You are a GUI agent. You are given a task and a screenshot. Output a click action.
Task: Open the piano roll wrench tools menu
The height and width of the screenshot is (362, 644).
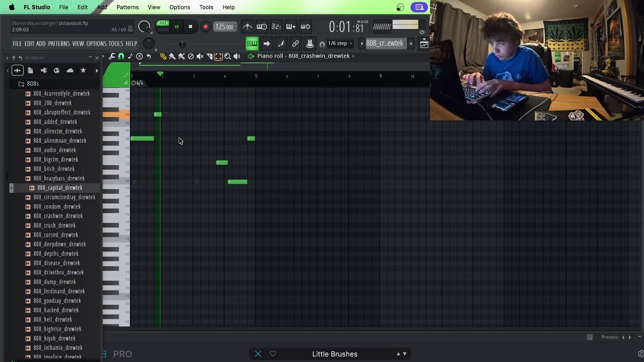[x=112, y=56]
